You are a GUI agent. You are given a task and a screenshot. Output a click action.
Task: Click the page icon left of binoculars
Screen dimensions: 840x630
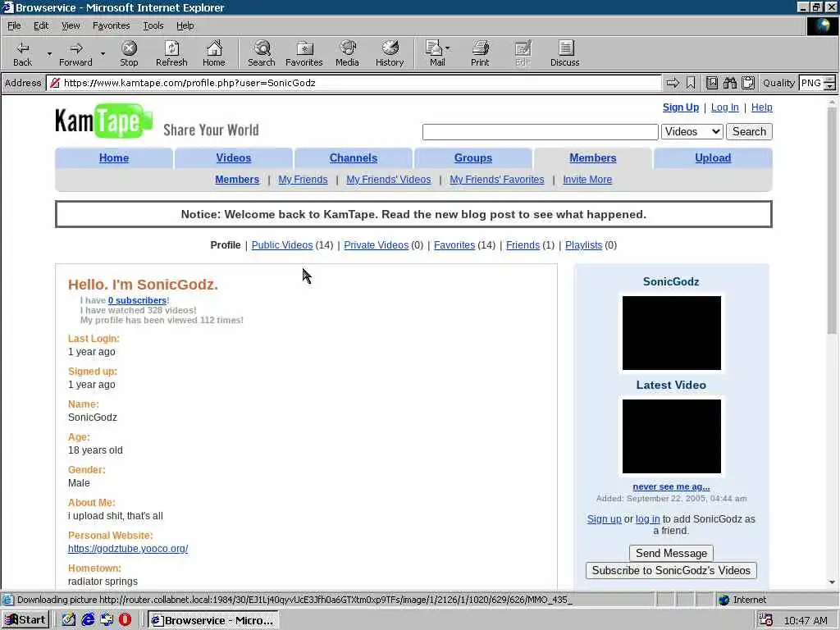point(711,83)
